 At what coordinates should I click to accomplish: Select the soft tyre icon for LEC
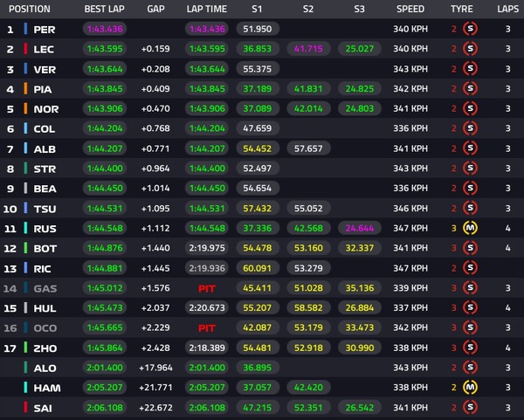470,49
